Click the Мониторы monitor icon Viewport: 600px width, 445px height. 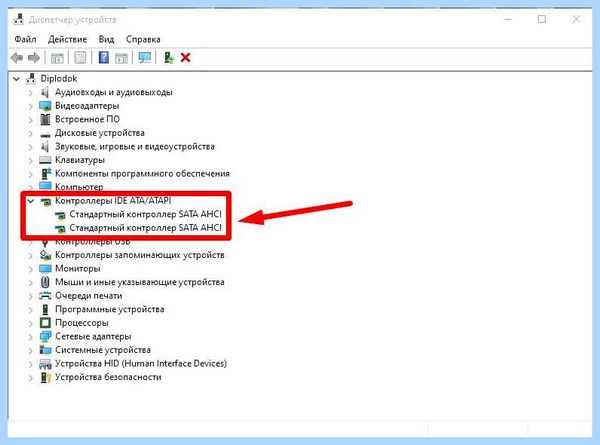pyautogui.click(x=45, y=269)
